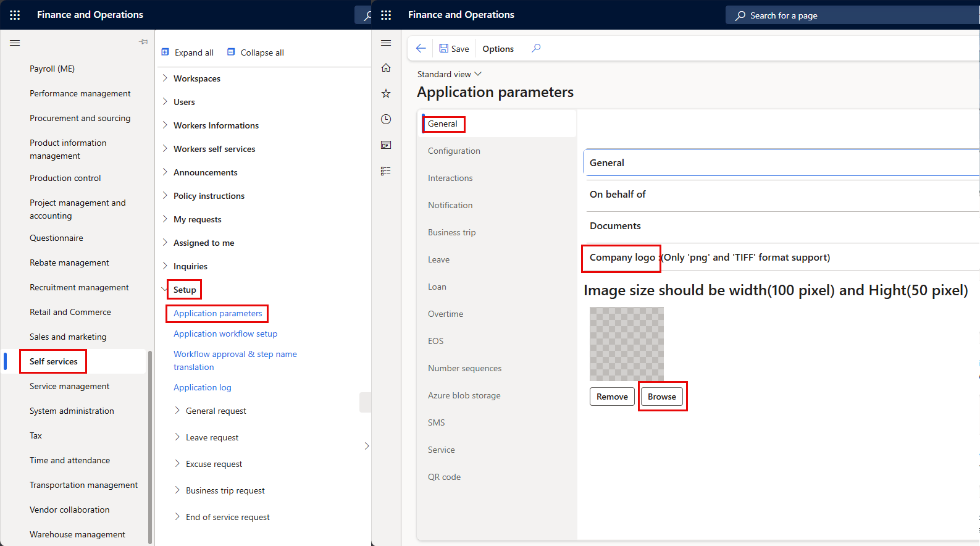
Task: Pin the navigation pane
Action: [143, 42]
